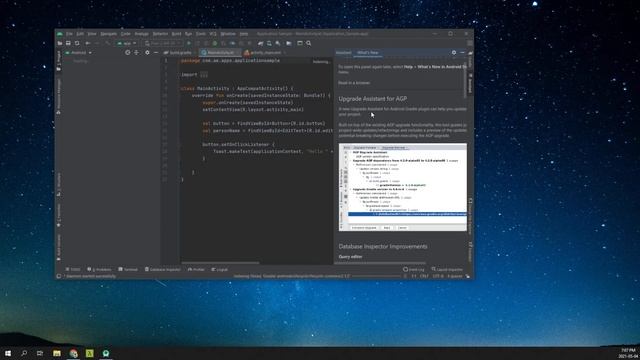
Task: Switch to the activity_main.xml editor tab
Action: (x=264, y=53)
